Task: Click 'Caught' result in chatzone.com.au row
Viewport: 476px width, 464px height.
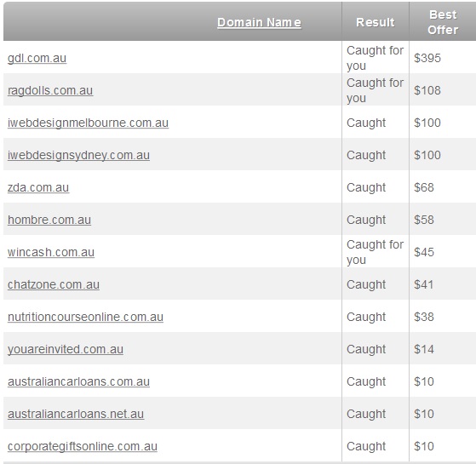Action: (366, 284)
